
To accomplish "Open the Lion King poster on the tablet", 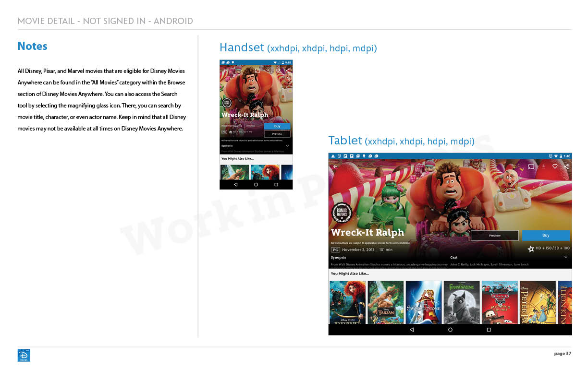I will [x=565, y=302].
